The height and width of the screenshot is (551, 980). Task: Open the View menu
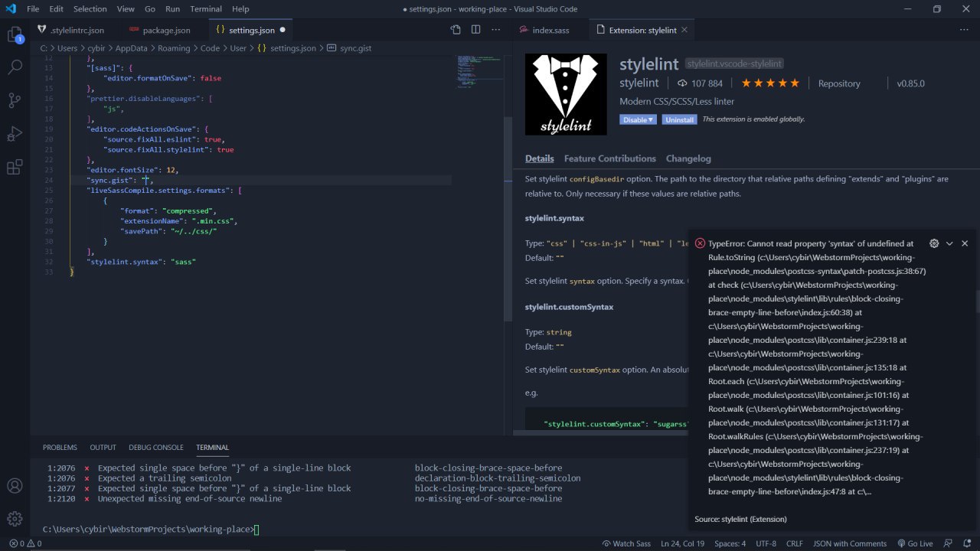pyautogui.click(x=126, y=9)
